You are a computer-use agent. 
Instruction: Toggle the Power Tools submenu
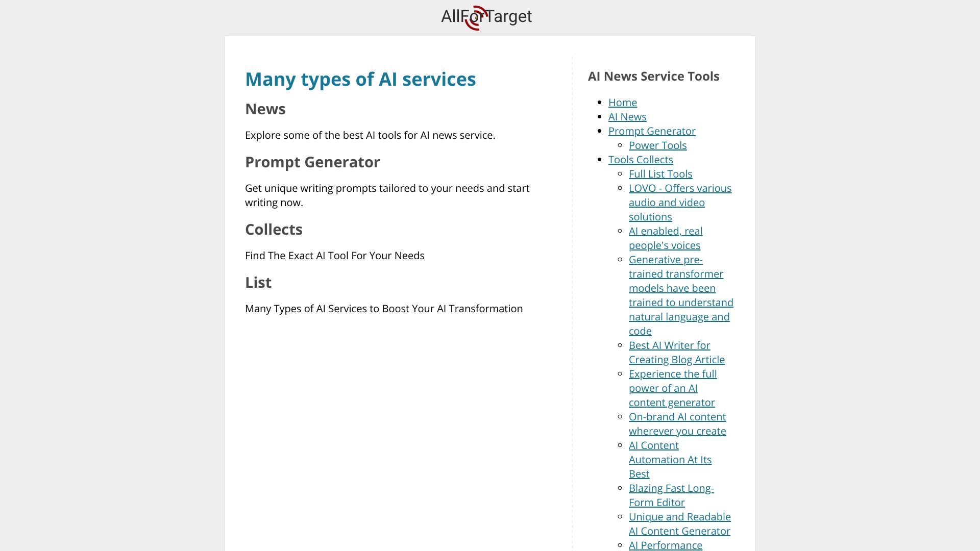coord(657,145)
